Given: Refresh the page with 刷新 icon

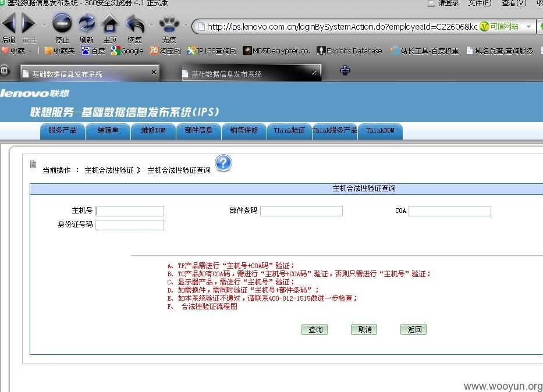Looking at the screenshot, I should click(86, 23).
